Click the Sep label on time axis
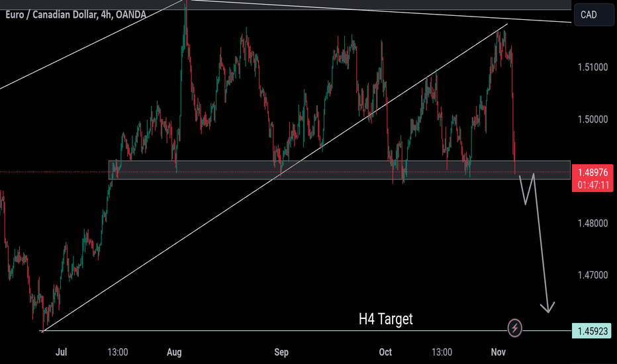This screenshot has width=617, height=364. click(281, 352)
